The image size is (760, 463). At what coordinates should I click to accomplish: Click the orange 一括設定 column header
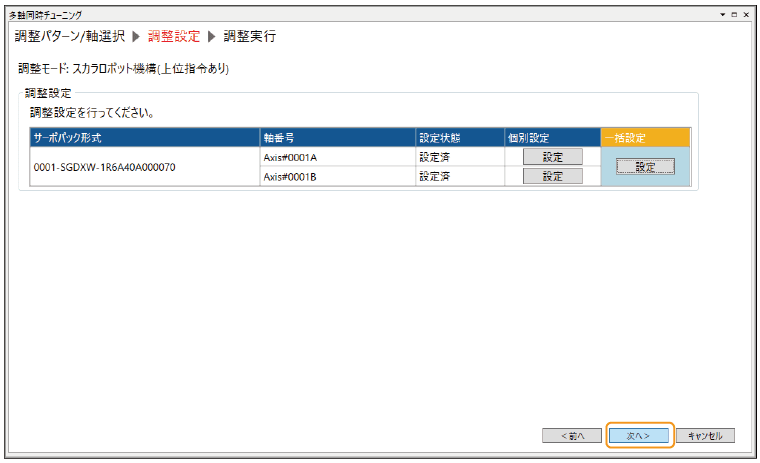pos(645,137)
